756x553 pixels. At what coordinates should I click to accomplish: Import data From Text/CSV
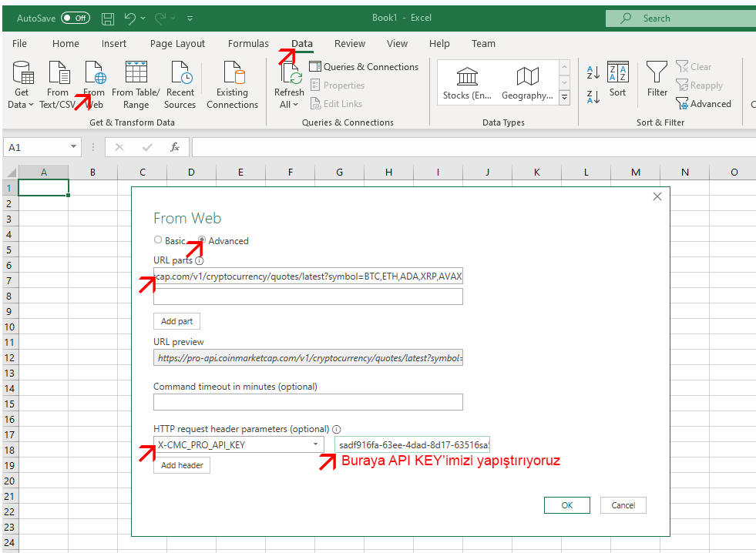click(58, 85)
